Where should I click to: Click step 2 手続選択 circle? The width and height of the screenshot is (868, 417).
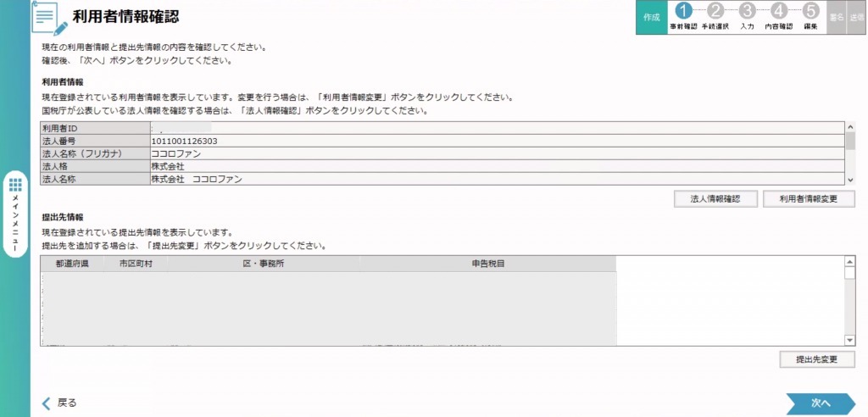click(x=715, y=11)
